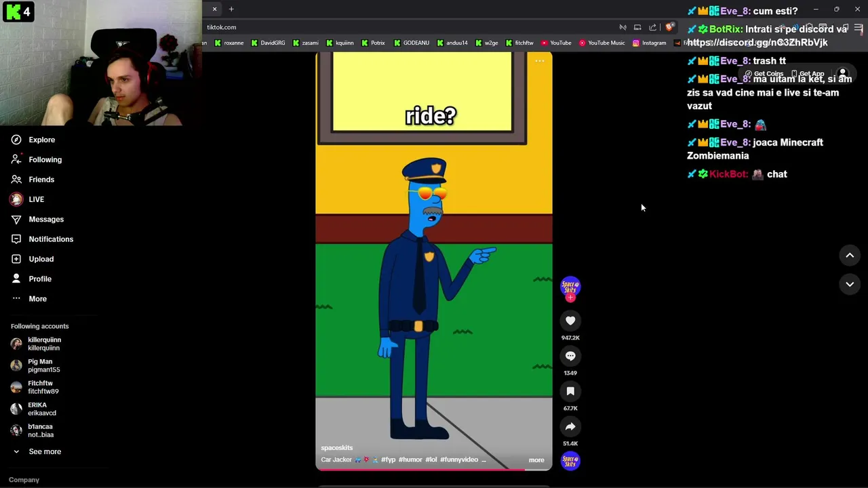Open Space Skits creator avatar
The width and height of the screenshot is (868, 488).
coord(570,286)
